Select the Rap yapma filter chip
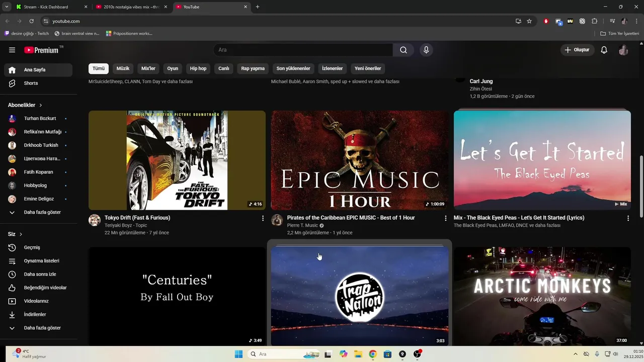Viewport: 644px width, 362px height. [253, 68]
